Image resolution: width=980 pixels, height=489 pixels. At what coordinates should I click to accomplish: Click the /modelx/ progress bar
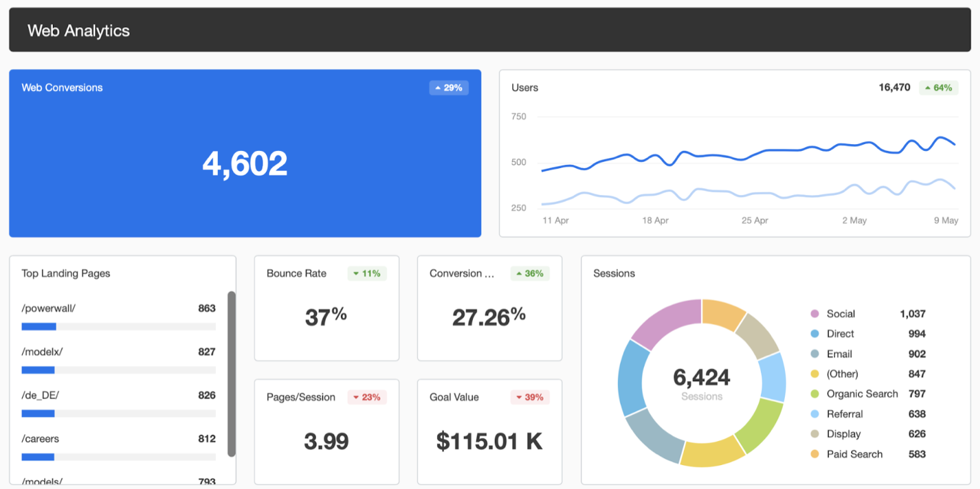pyautogui.click(x=119, y=370)
